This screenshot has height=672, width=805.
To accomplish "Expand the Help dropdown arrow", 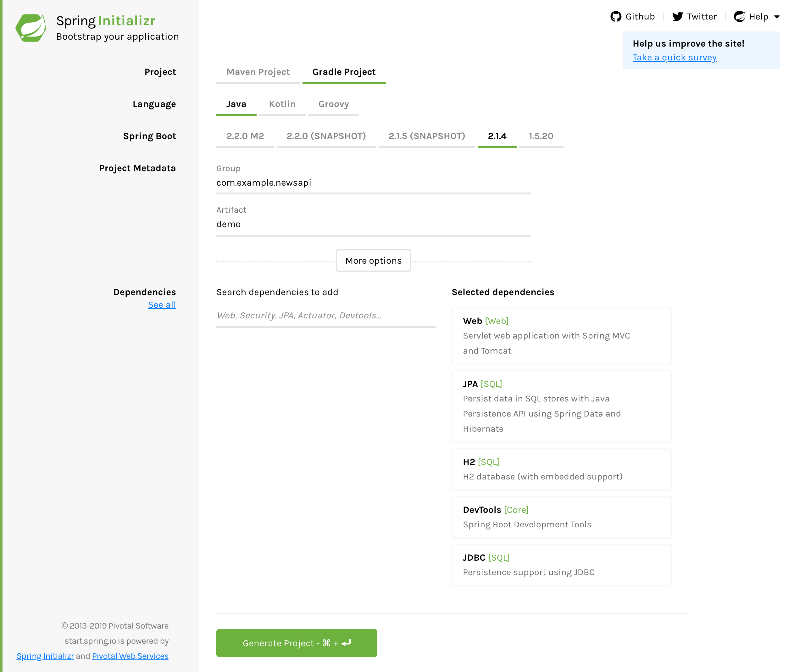I will 777,17.
